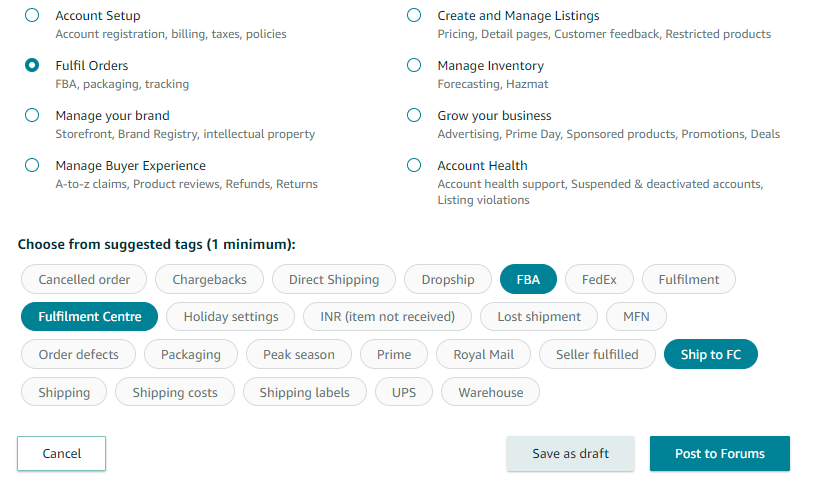Click the Cancel button
The width and height of the screenshot is (817, 480).
pyautogui.click(x=61, y=453)
